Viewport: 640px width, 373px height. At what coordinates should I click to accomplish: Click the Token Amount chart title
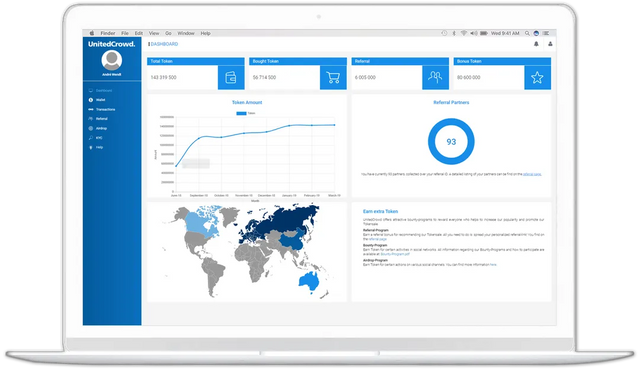tap(247, 102)
